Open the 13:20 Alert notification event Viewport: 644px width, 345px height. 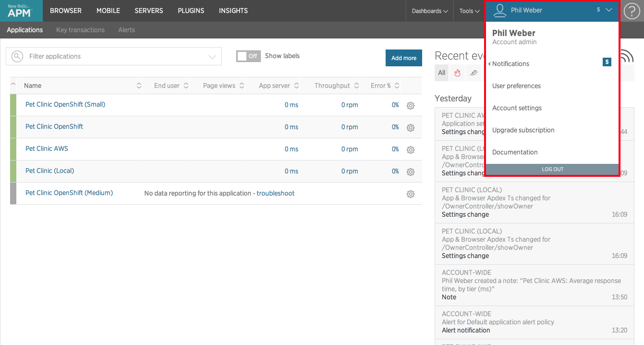pyautogui.click(x=535, y=322)
